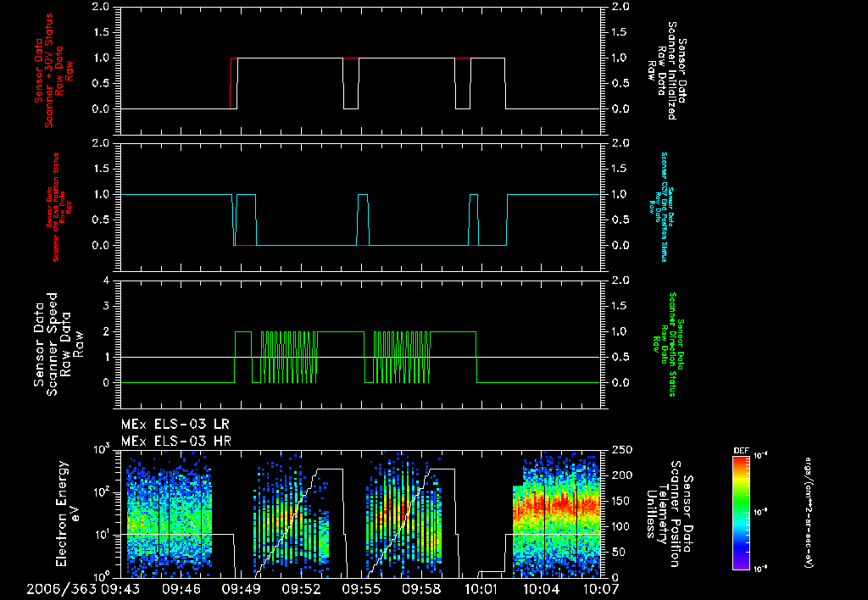This screenshot has height=600, width=868.
Task: Click the 10^-5 label beside the color bar
Action: (760, 512)
